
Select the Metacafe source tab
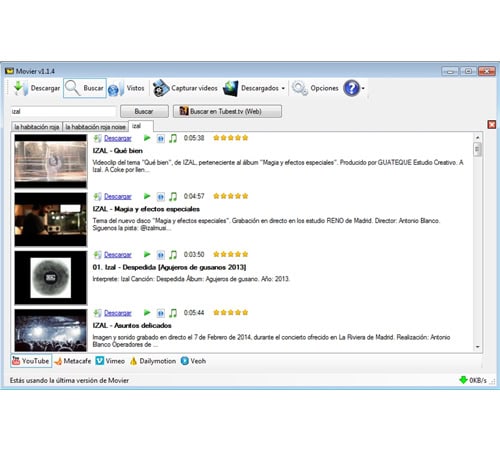point(73,361)
